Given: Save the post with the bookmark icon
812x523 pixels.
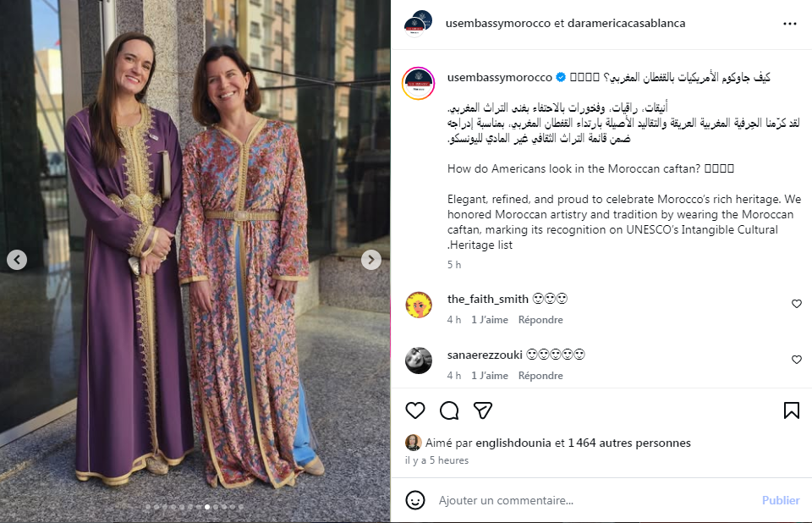Looking at the screenshot, I should pos(791,410).
